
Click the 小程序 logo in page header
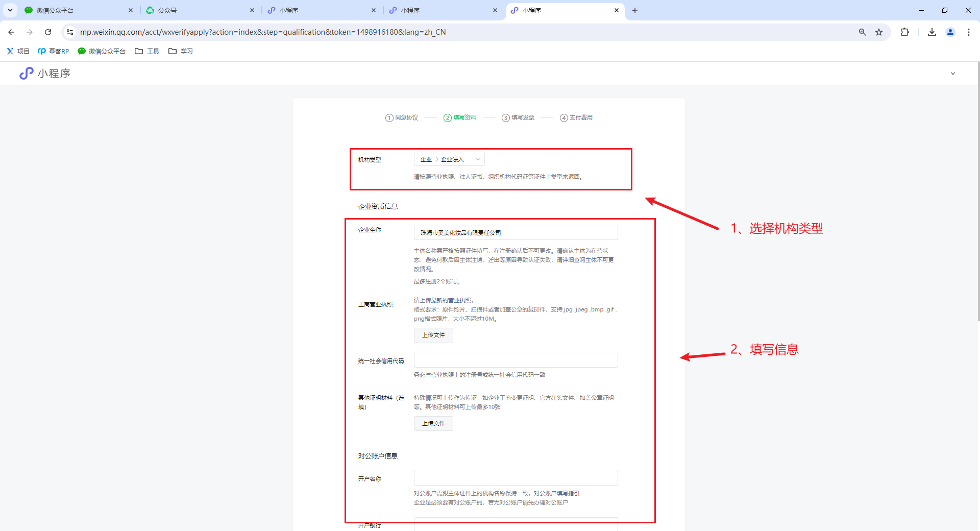45,74
